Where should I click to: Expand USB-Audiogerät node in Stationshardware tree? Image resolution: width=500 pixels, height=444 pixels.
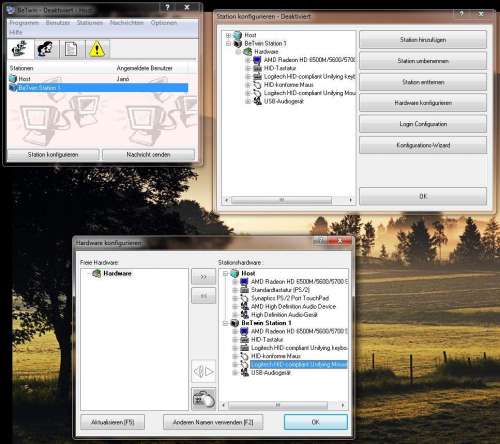[235, 373]
